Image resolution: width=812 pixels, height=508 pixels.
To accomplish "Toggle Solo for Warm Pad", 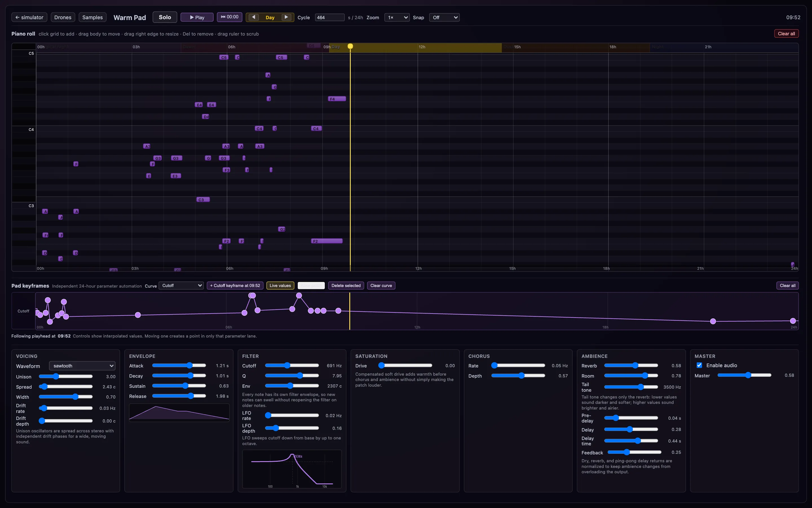I will [x=165, y=17].
